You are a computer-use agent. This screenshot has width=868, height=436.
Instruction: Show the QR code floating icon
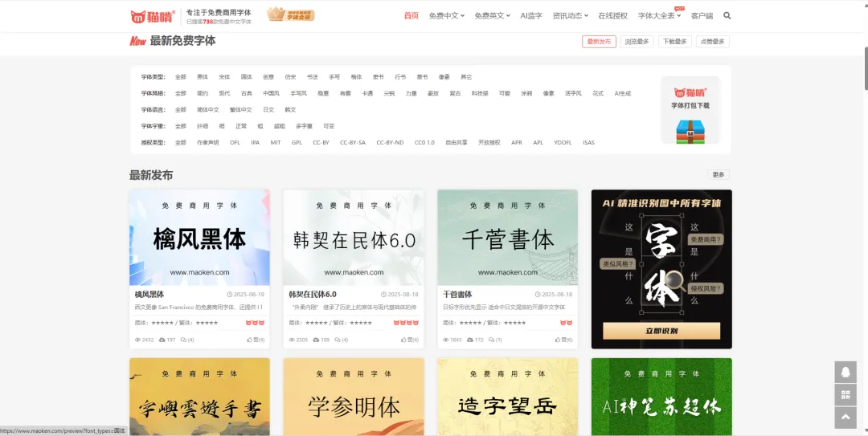[x=845, y=395]
